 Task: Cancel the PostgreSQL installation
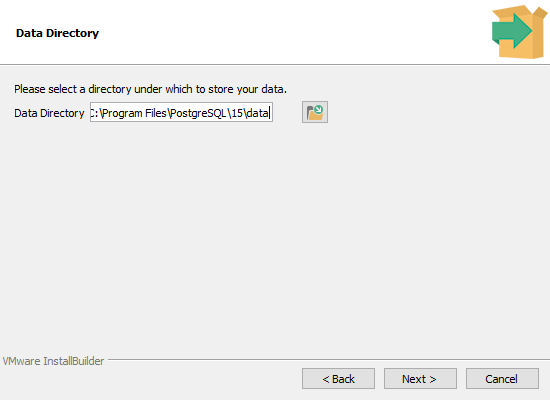[x=502, y=379]
